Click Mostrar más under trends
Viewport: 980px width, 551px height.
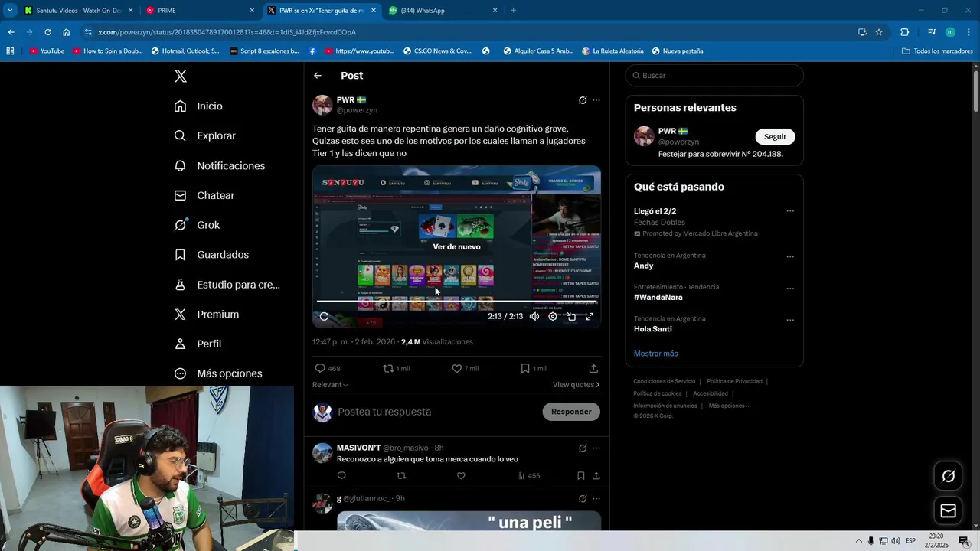655,354
